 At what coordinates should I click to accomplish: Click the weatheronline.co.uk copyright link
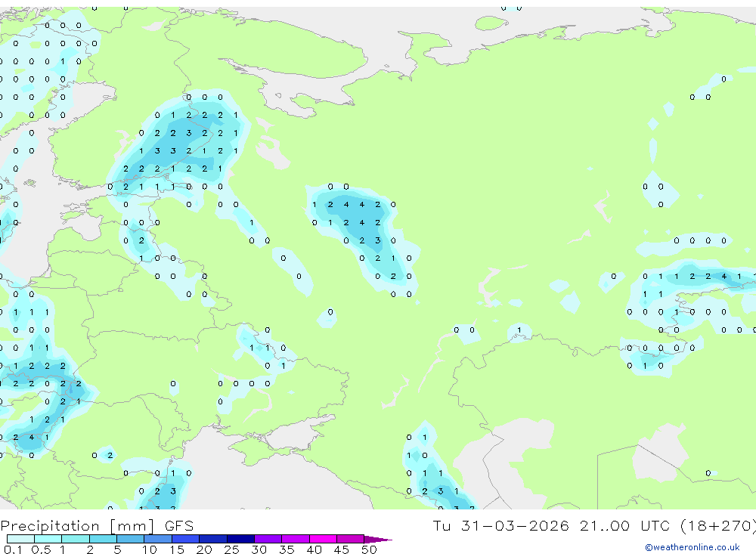coord(692,547)
